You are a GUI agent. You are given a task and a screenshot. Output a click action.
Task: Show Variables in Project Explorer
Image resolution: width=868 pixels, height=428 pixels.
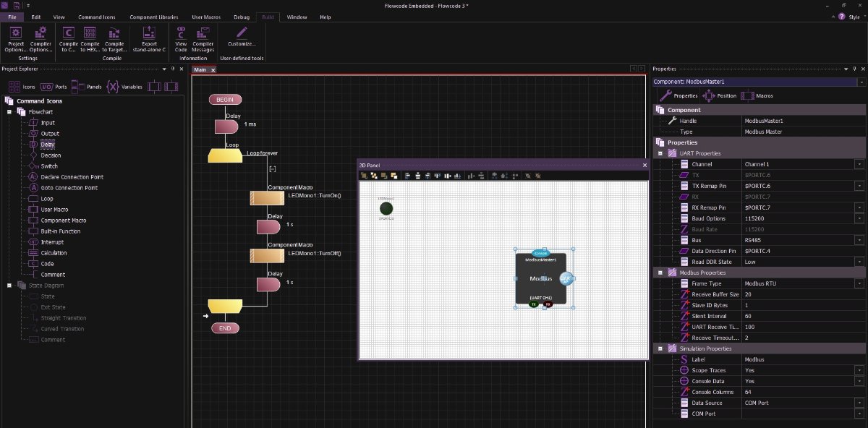pyautogui.click(x=124, y=86)
